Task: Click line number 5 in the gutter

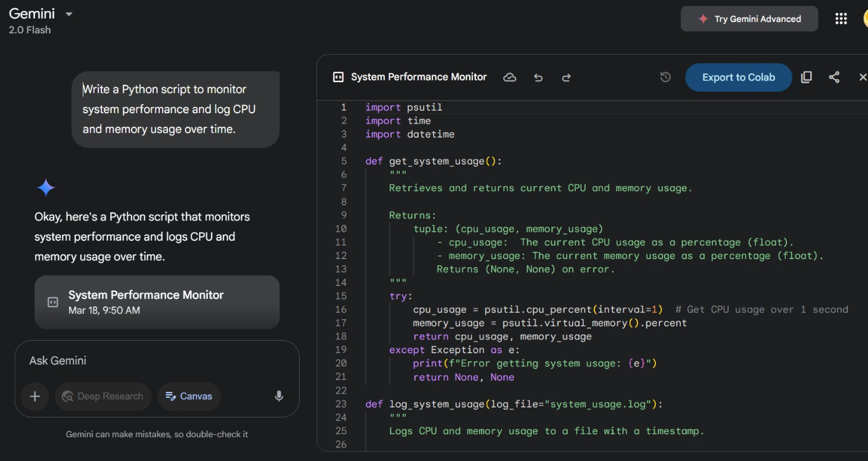Action: (344, 161)
